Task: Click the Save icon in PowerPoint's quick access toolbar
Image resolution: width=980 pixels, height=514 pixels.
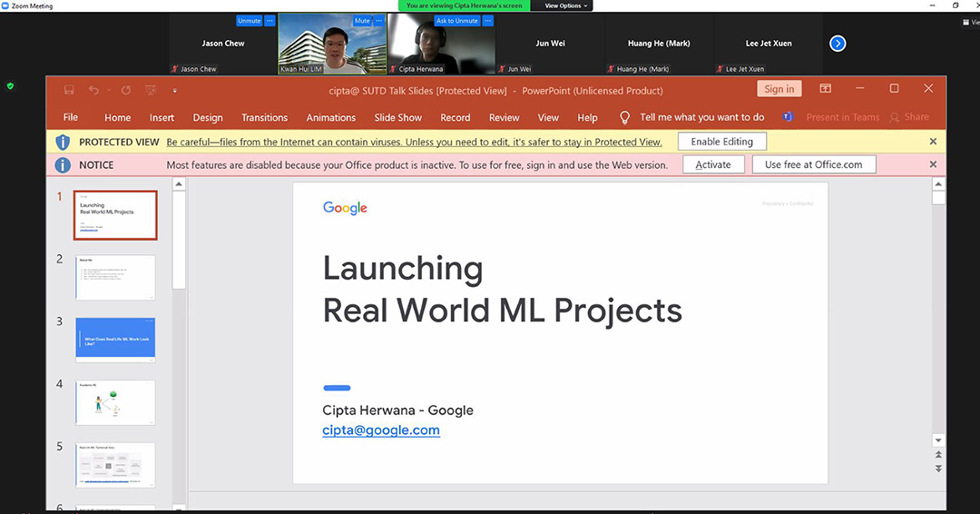Action: (69, 90)
